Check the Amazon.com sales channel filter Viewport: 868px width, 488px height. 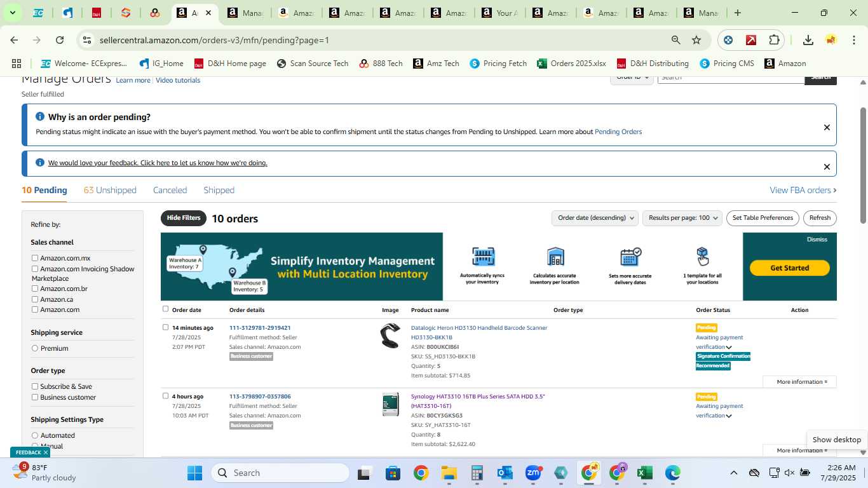35,309
